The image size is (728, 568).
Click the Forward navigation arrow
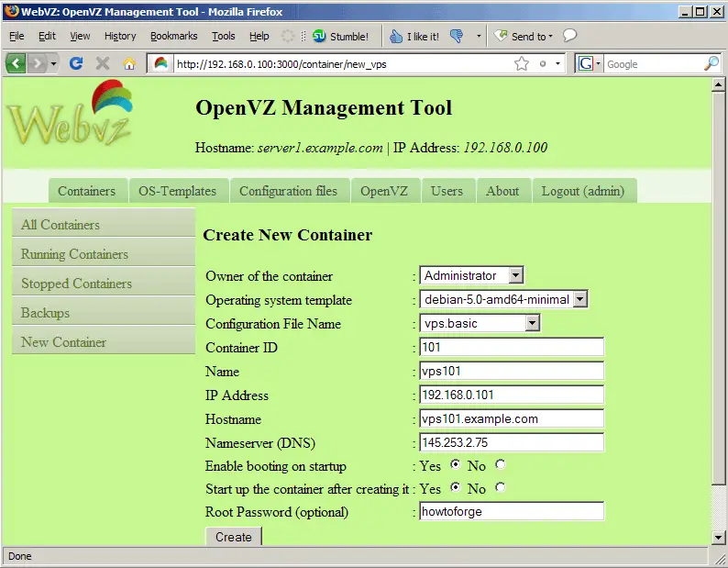click(38, 63)
